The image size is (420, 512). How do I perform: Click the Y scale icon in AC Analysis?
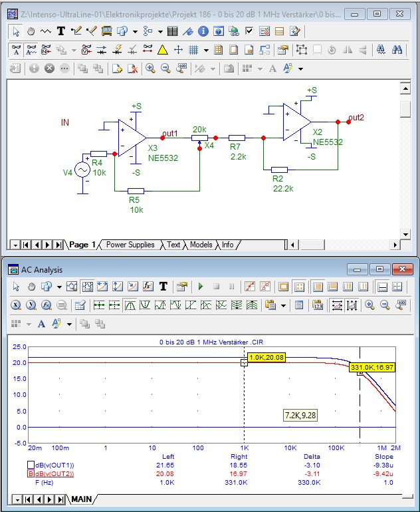coord(31,305)
